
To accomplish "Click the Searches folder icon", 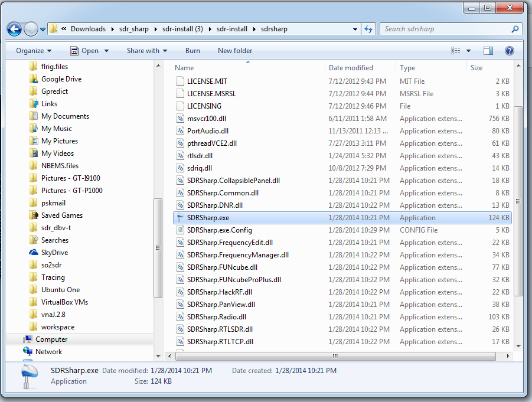I will click(34, 240).
